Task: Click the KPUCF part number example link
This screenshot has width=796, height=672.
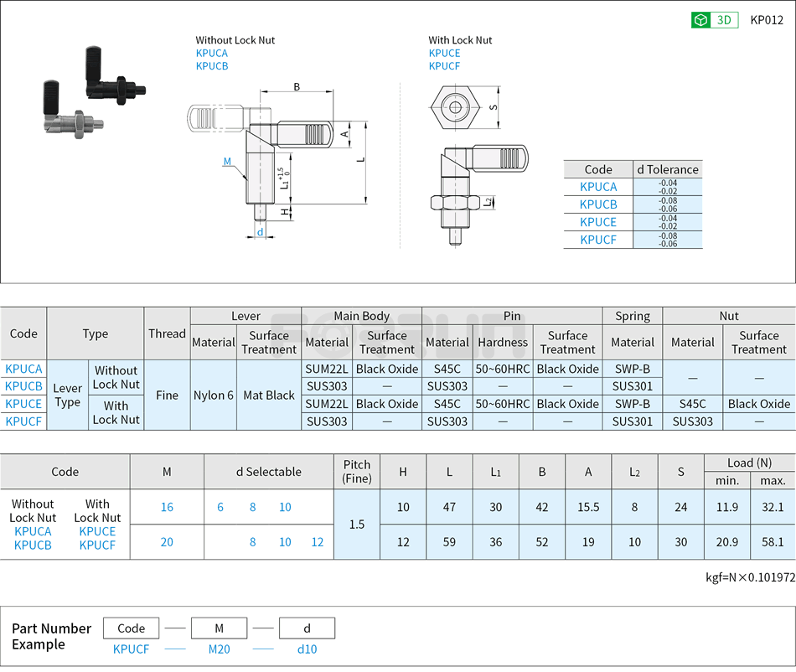Action: coord(130,649)
